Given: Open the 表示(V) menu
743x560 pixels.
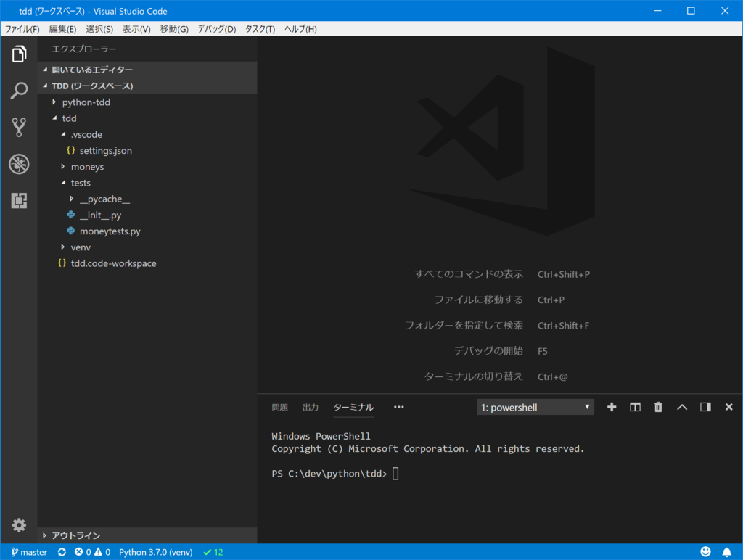Looking at the screenshot, I should coord(136,29).
